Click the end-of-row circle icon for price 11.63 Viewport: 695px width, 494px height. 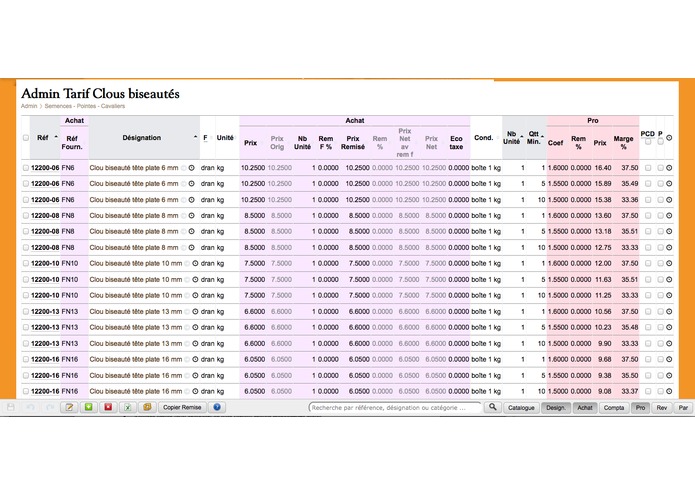[x=669, y=280]
